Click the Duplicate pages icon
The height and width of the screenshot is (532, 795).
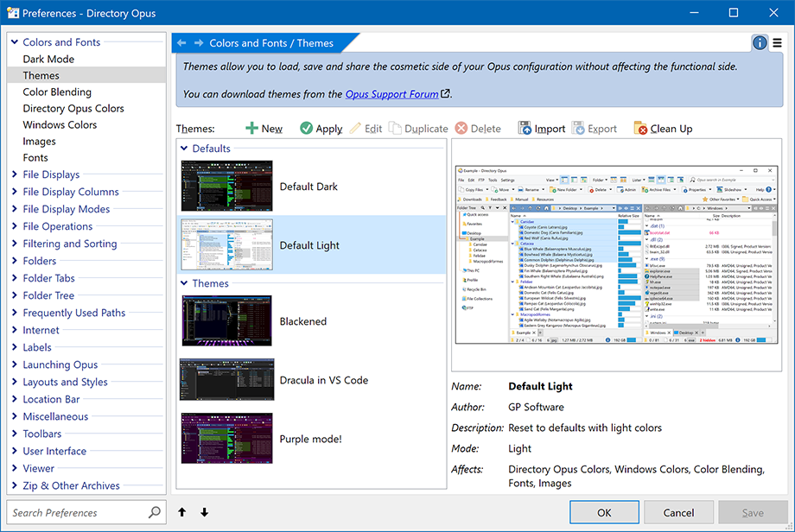click(x=395, y=128)
